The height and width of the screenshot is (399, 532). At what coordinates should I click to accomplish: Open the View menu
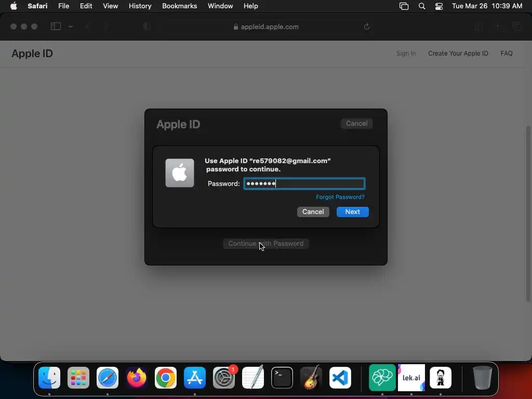click(110, 6)
